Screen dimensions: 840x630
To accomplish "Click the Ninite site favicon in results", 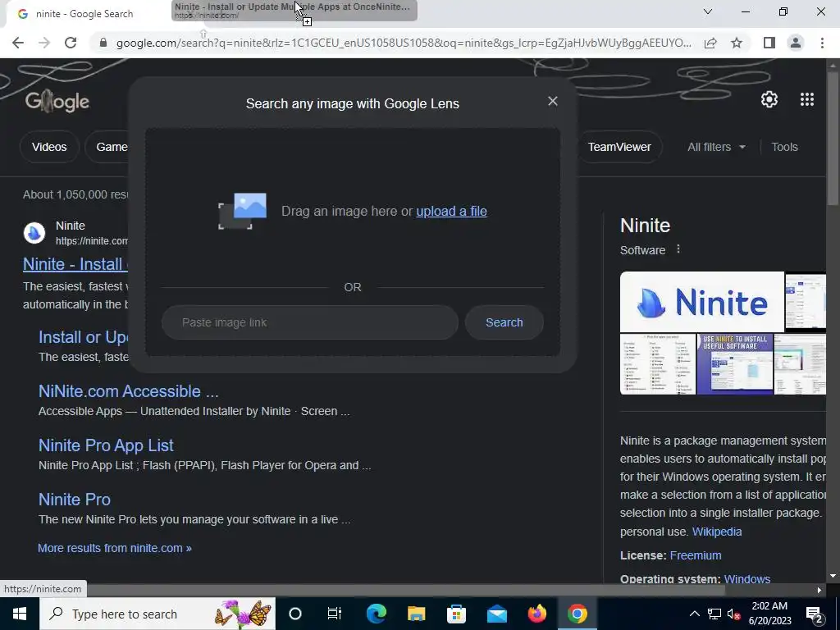I will coord(34,233).
